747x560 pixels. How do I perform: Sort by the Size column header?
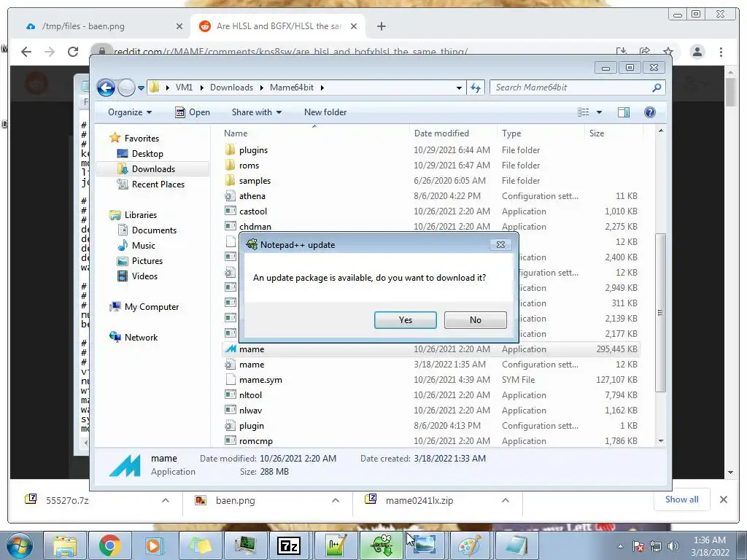coord(614,133)
